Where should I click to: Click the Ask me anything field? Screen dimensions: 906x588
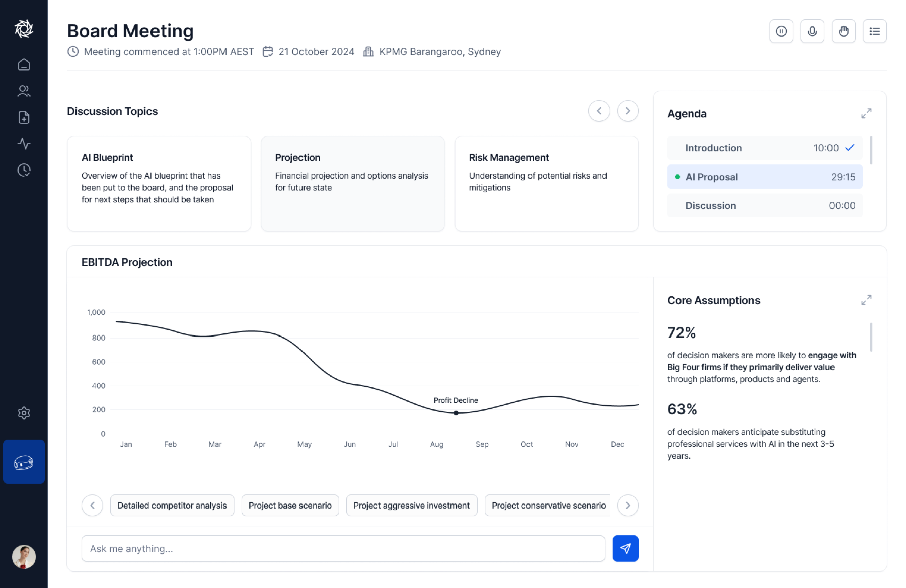[343, 549]
